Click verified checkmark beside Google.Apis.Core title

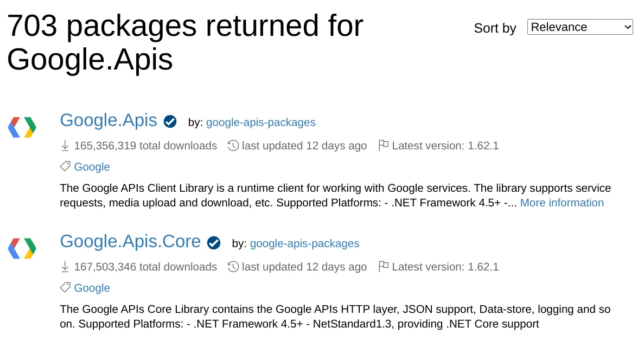coord(214,243)
